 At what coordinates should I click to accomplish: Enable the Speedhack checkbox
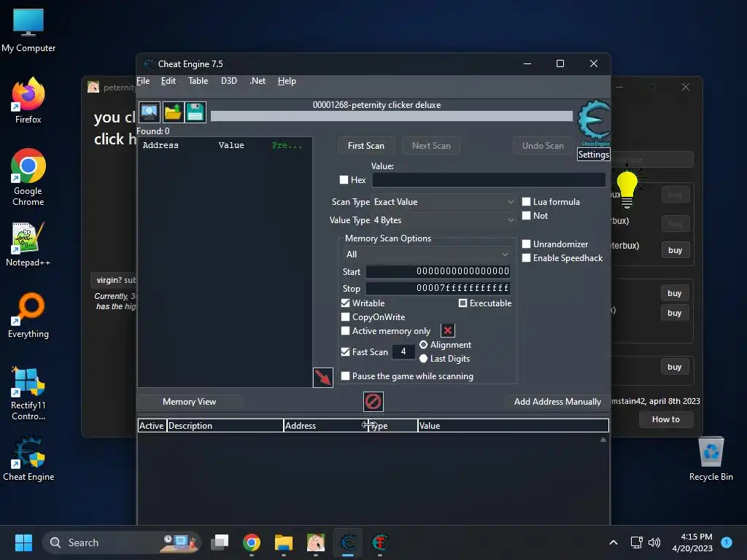tap(527, 258)
